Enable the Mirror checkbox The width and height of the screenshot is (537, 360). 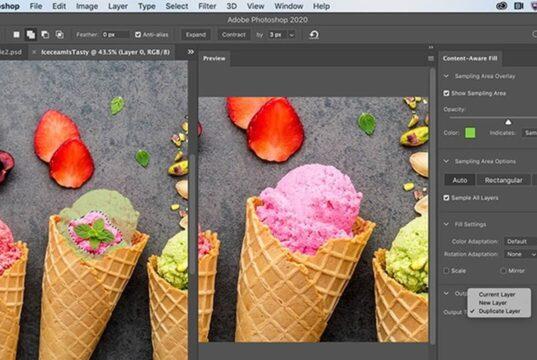[x=503, y=271]
